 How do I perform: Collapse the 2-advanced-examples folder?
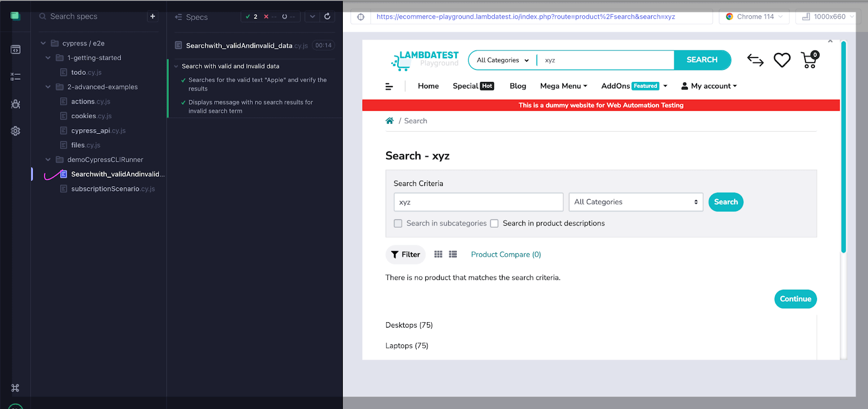coord(48,87)
